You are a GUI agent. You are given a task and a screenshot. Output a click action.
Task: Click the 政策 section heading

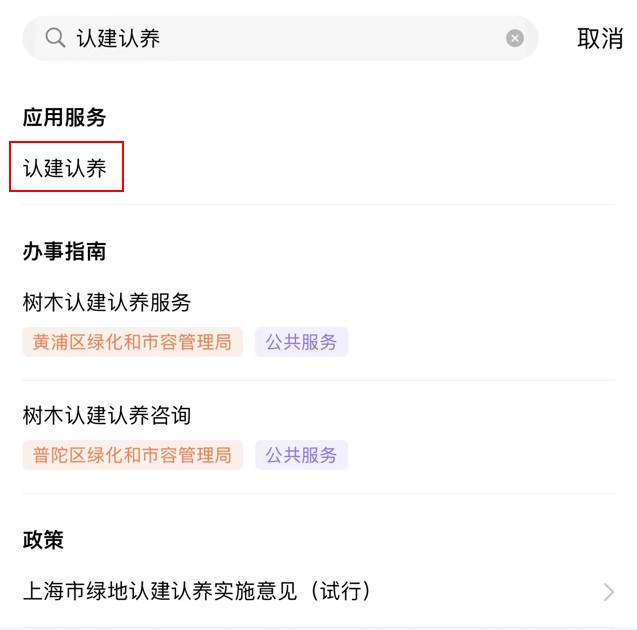point(43,540)
